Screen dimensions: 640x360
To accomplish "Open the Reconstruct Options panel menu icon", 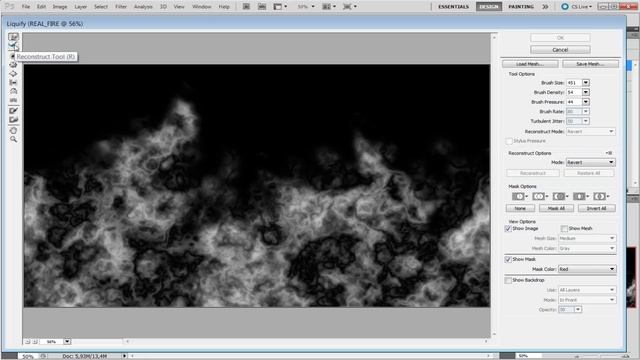I will 609,153.
